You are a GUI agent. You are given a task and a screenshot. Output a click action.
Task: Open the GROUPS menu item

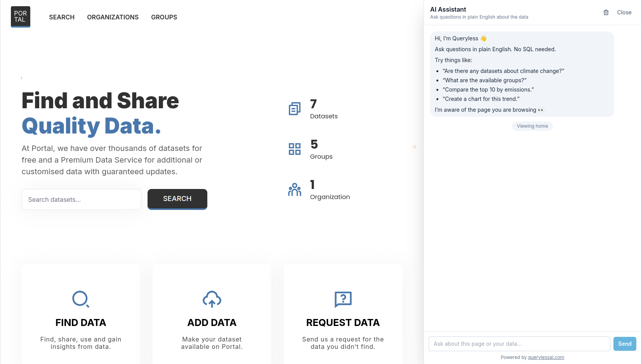[164, 17]
